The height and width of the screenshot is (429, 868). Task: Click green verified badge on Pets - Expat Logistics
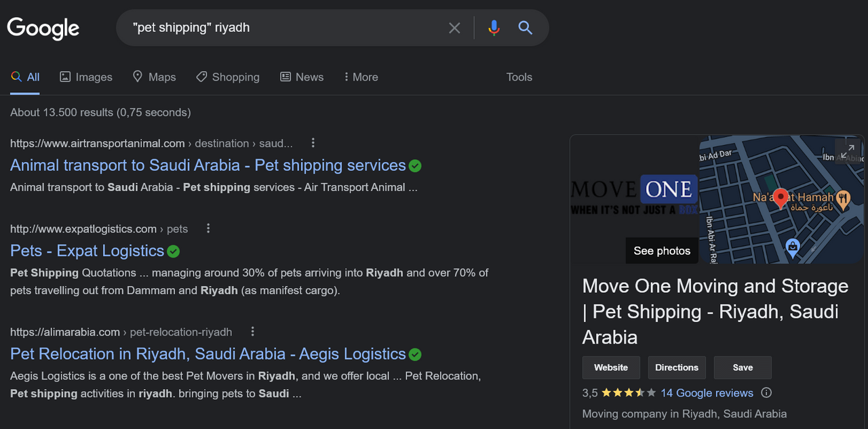pyautogui.click(x=174, y=251)
